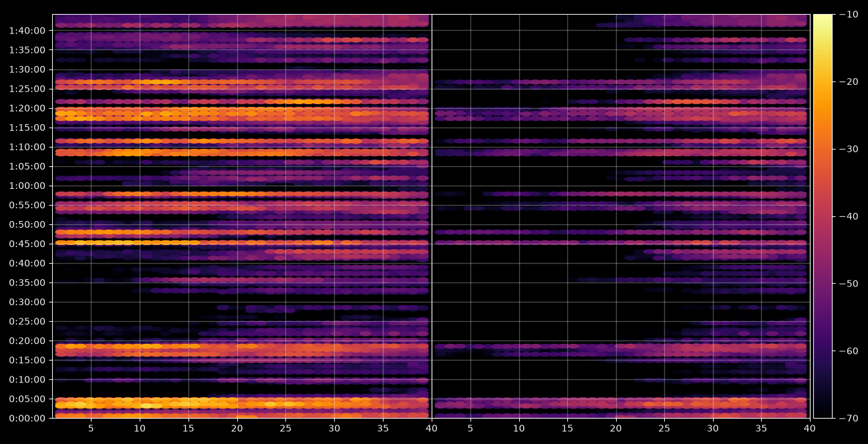Click the 0:10:00 y-axis time label
The height and width of the screenshot is (444, 868).
pos(27,379)
